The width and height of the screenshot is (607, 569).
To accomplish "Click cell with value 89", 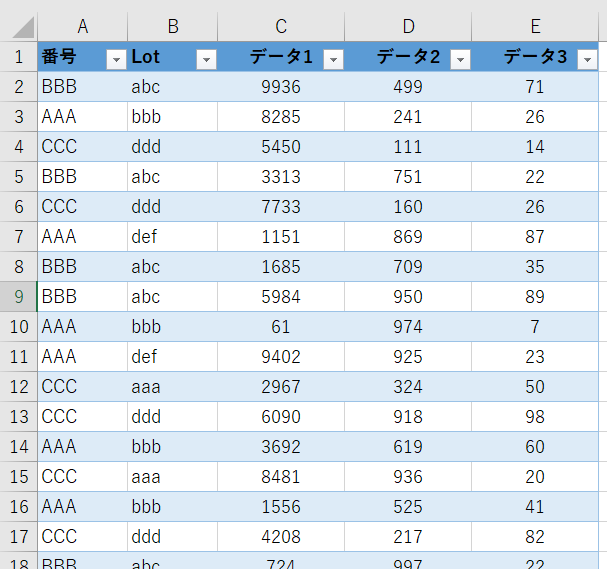I will click(x=535, y=297).
